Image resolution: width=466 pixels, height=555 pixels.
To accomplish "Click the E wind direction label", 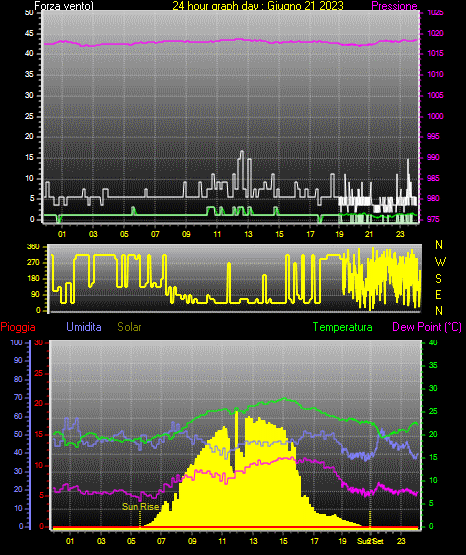I will coord(438,294).
